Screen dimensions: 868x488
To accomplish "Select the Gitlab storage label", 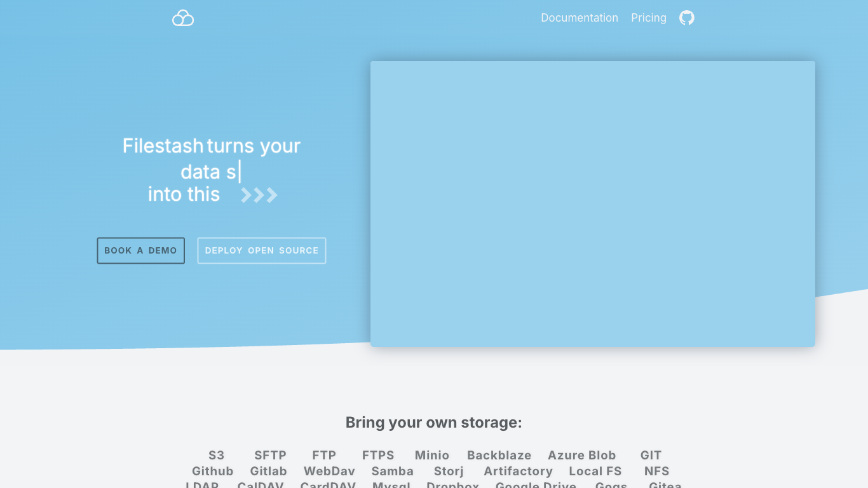I will (x=269, y=471).
